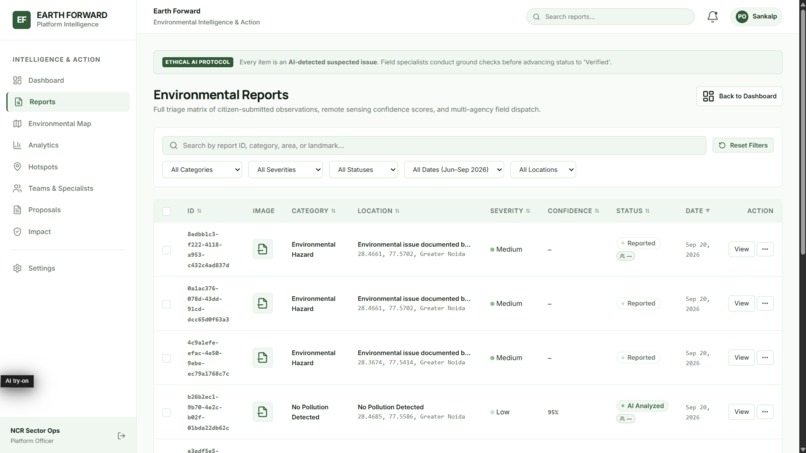Click the PO avatar next to Sankalp
The width and height of the screenshot is (806, 453).
pyautogui.click(x=742, y=16)
